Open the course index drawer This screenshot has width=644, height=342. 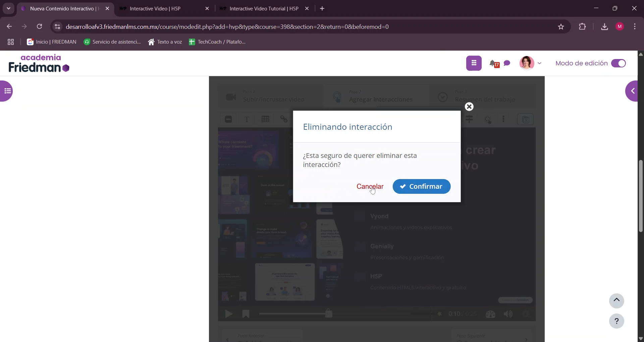pyautogui.click(x=6, y=91)
